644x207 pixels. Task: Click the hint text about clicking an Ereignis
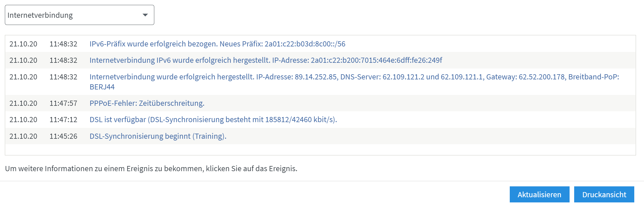pyautogui.click(x=151, y=169)
